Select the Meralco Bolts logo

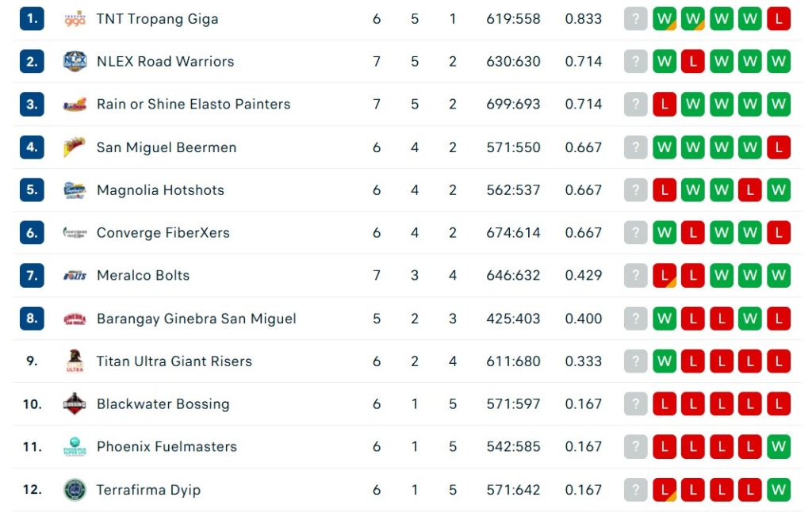pyautogui.click(x=73, y=275)
